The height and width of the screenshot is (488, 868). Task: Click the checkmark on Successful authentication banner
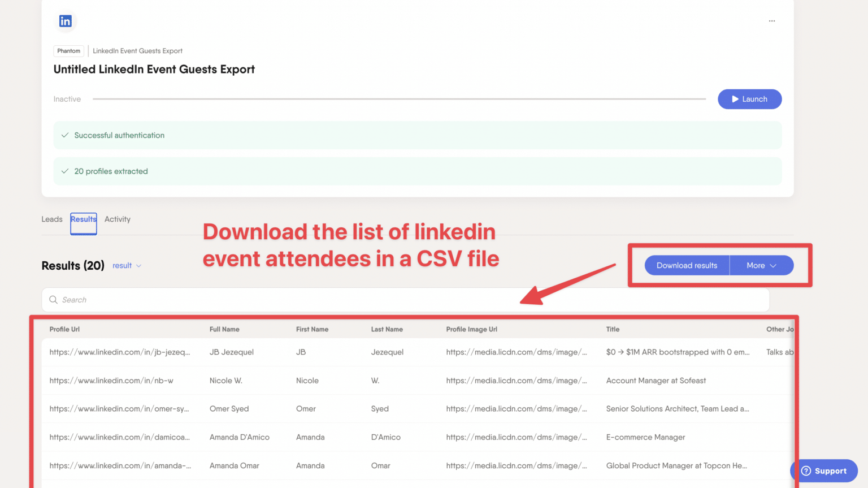64,135
